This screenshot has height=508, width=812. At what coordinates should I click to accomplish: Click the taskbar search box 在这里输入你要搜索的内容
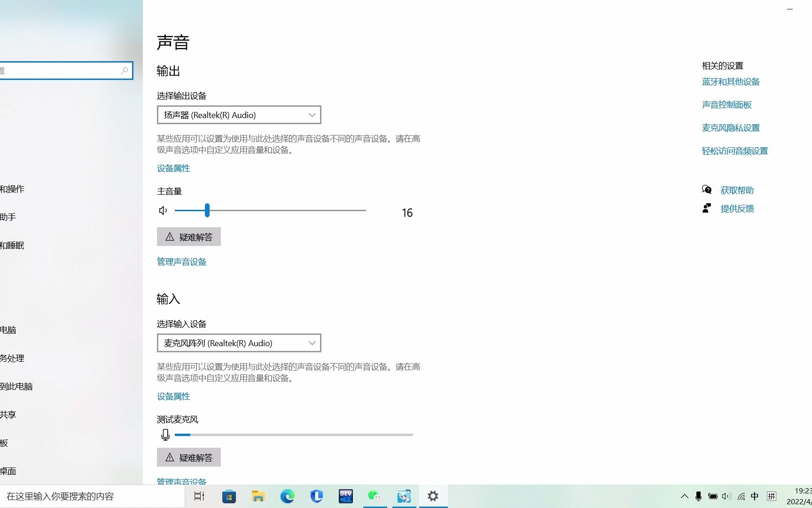click(x=92, y=496)
